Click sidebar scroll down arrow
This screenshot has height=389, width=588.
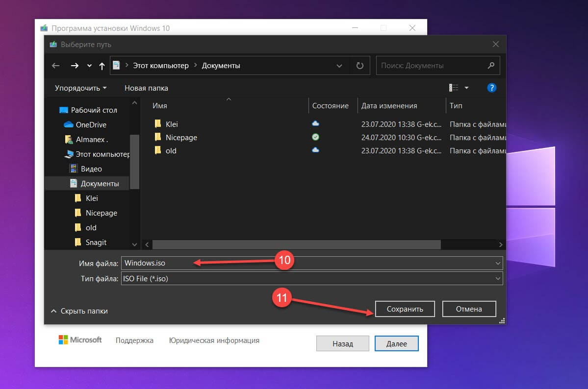(x=135, y=245)
